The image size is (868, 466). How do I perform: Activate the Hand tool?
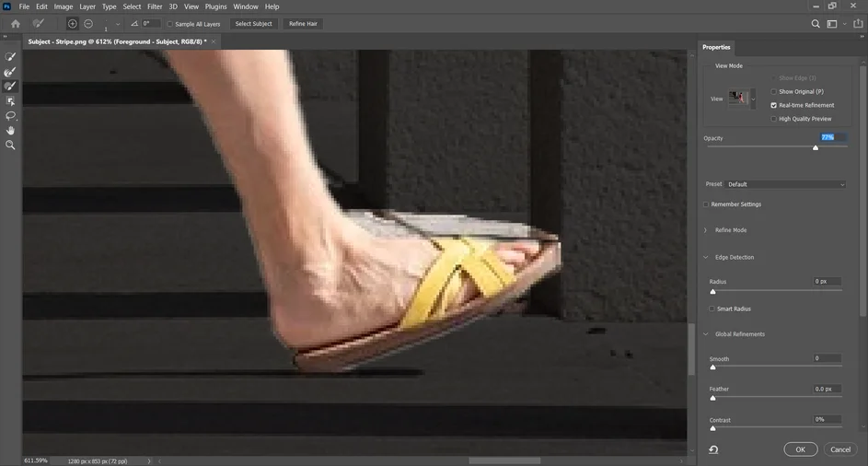[x=10, y=131]
